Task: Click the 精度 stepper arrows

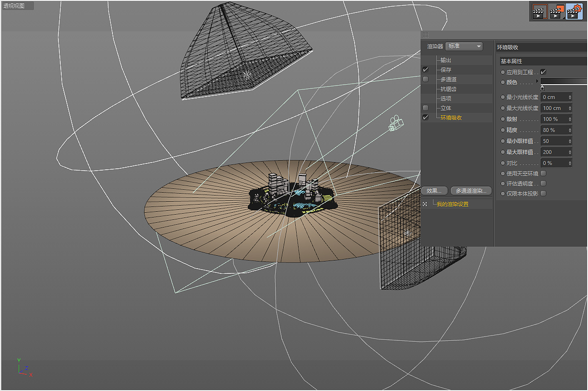Action: pyautogui.click(x=570, y=130)
